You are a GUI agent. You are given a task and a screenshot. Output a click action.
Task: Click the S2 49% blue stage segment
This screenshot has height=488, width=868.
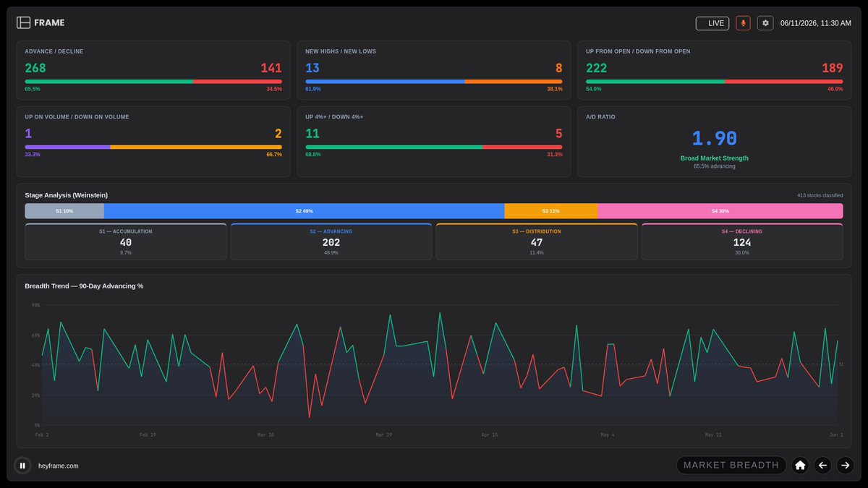pos(304,211)
